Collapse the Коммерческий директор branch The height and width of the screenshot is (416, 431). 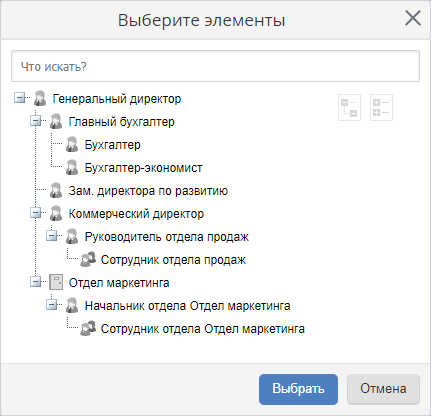[x=35, y=213]
